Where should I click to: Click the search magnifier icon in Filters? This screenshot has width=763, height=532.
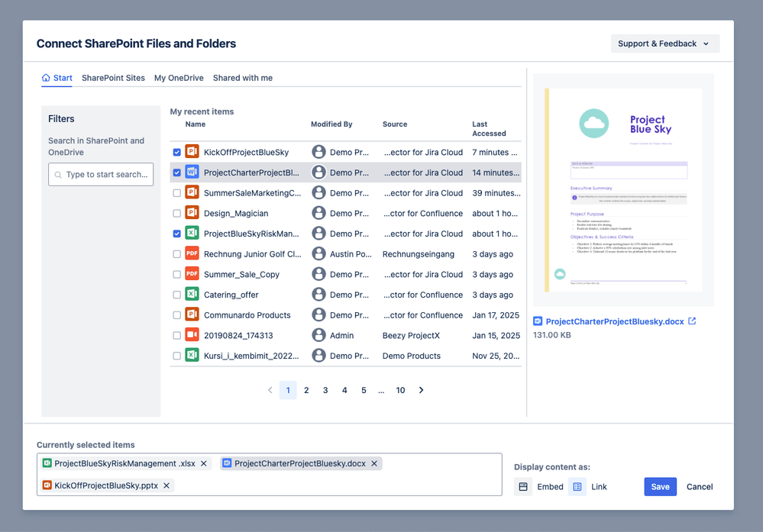pos(58,175)
